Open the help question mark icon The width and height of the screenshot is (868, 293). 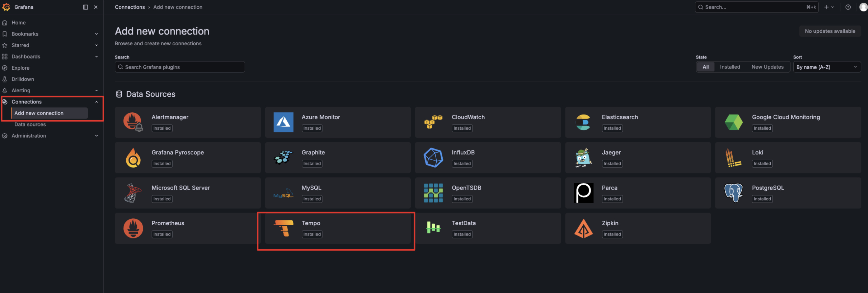[848, 7]
